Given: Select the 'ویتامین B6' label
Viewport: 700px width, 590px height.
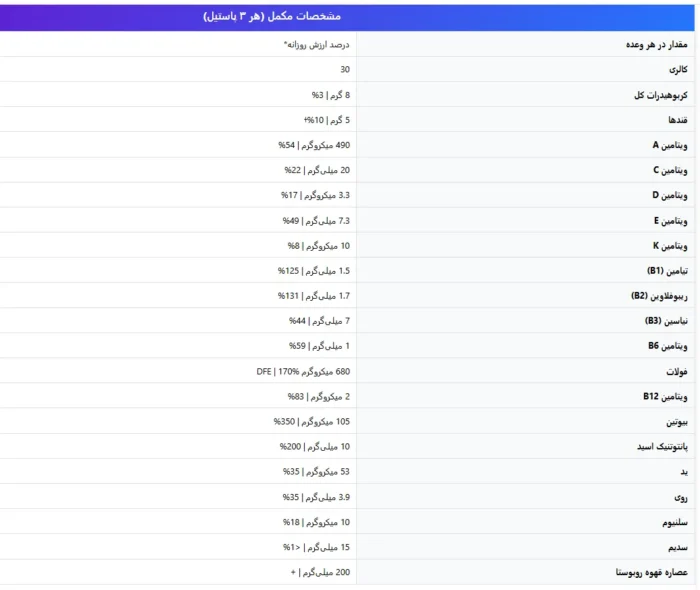Looking at the screenshot, I should tap(667, 345).
